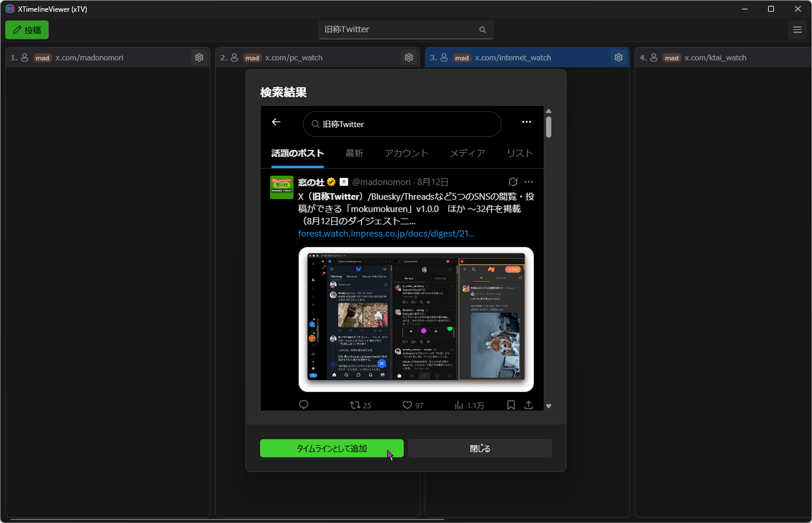Image resolution: width=812 pixels, height=523 pixels.
Task: Open the アカウント tab
Action: click(x=407, y=153)
